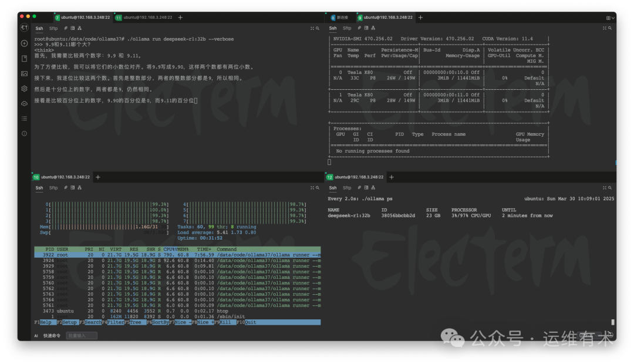Click the Electerm logo icon in sidebar

(24, 28)
